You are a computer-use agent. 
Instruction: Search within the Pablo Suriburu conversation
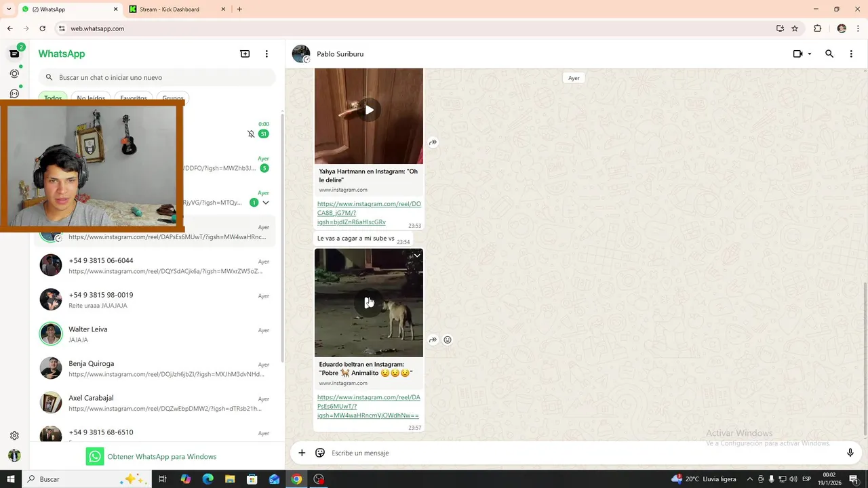(x=829, y=54)
